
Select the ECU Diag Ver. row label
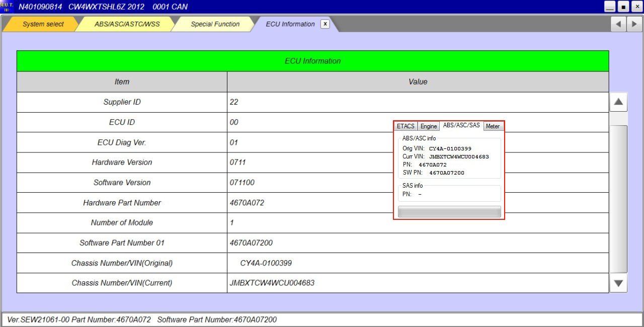(x=122, y=142)
